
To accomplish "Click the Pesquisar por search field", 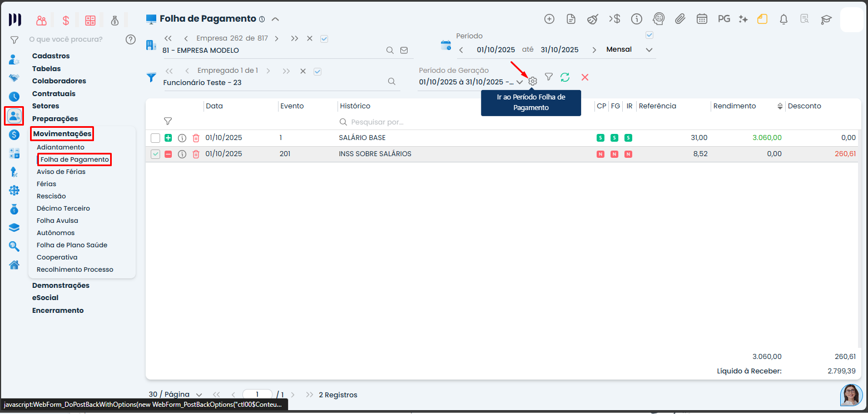I will point(377,122).
